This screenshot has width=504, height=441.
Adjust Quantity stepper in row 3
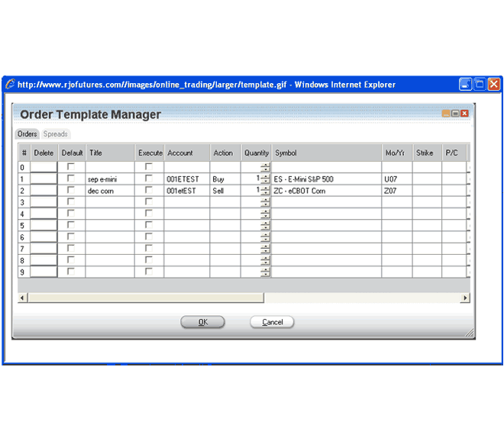[266, 202]
